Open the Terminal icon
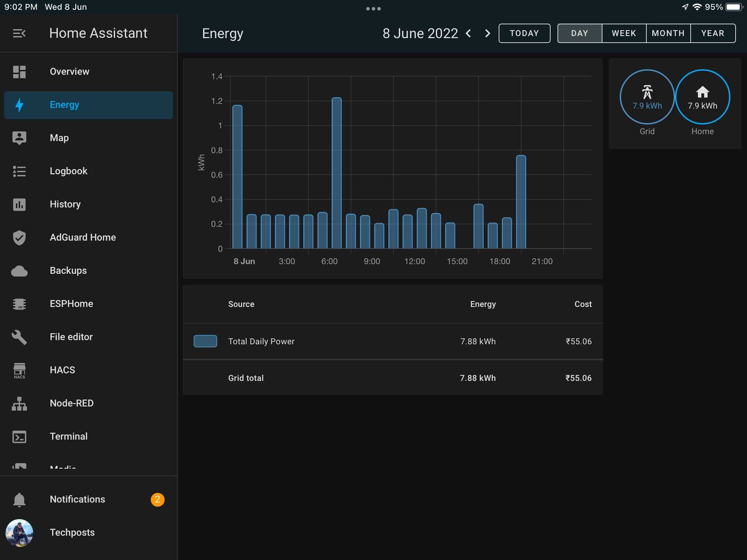Screen dimensions: 747x560 [19, 437]
